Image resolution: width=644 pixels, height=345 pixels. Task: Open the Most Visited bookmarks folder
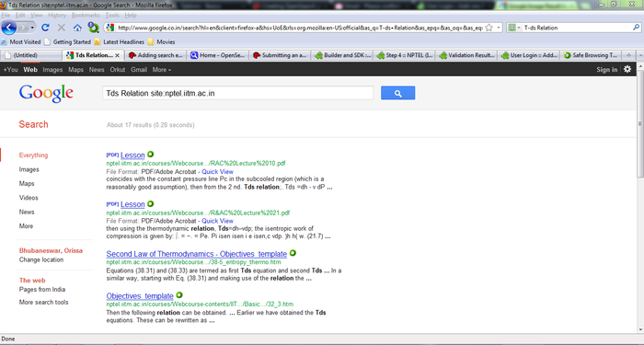pyautogui.click(x=21, y=42)
